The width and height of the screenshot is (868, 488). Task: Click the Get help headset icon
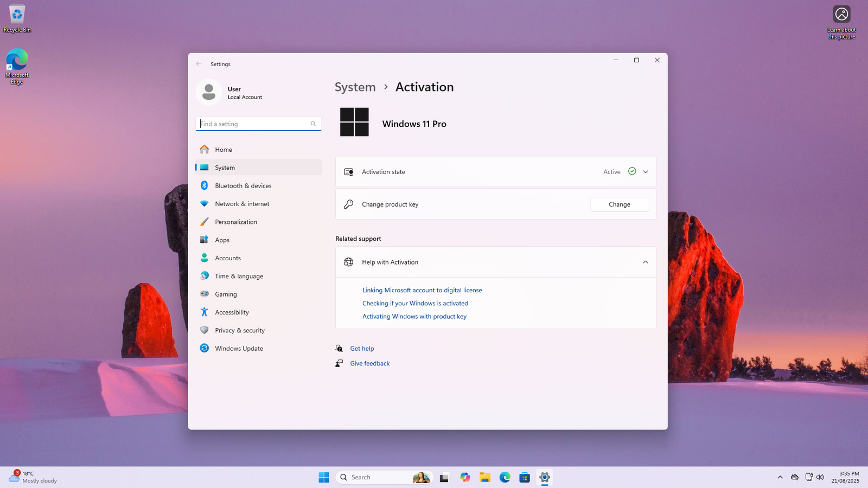[339, 348]
